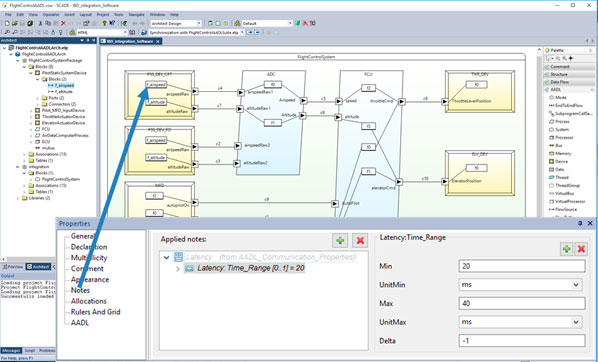
Task: Select the EndToEndFlow tool in palette
Action: pos(566,105)
